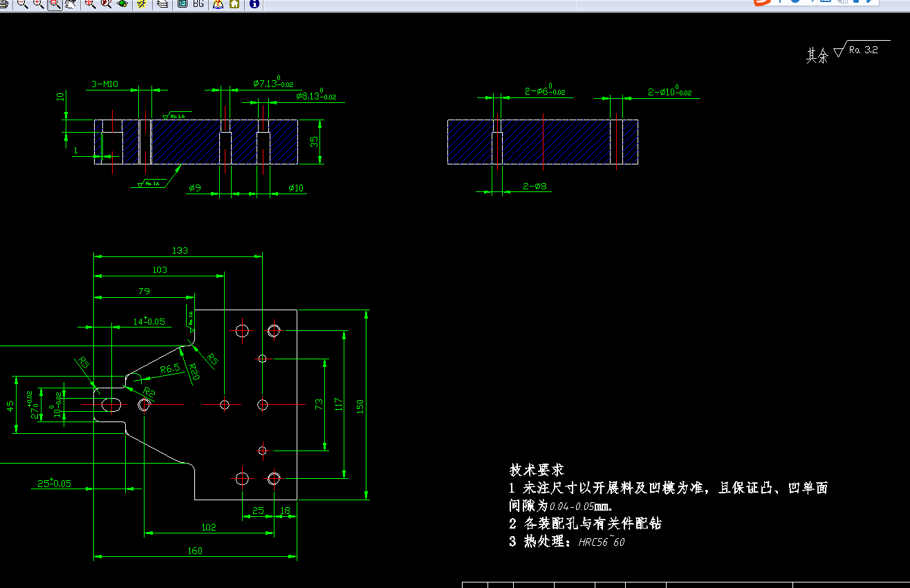Click the '3-M10' dimension label
This screenshot has width=910, height=588.
[104, 84]
